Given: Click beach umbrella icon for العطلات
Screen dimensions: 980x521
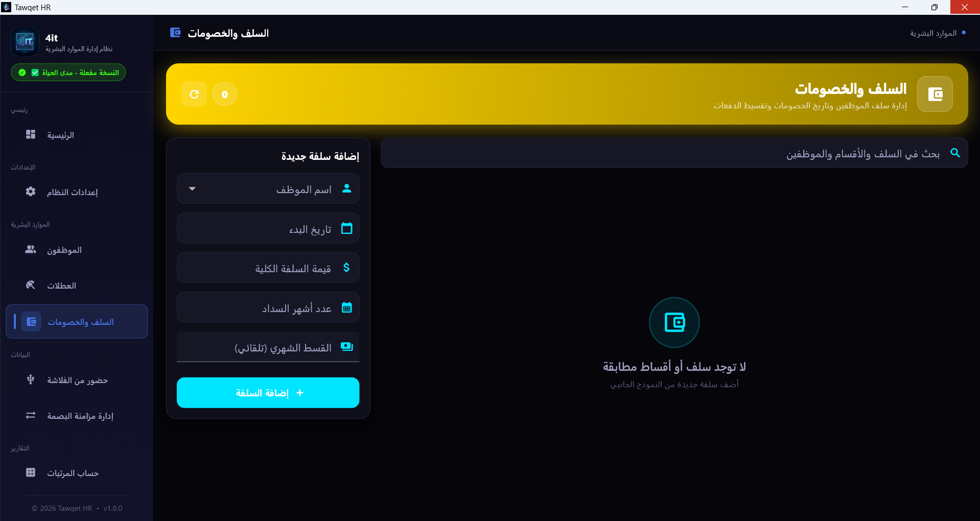Looking at the screenshot, I should [x=31, y=285].
